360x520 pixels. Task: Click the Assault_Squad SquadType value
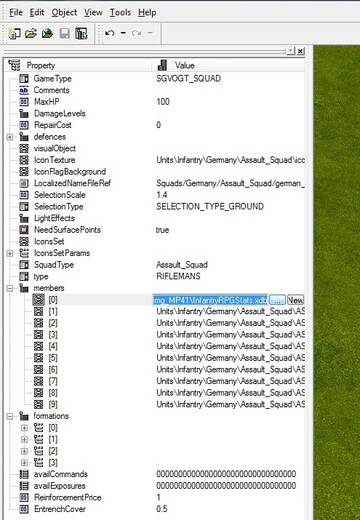pos(182,265)
